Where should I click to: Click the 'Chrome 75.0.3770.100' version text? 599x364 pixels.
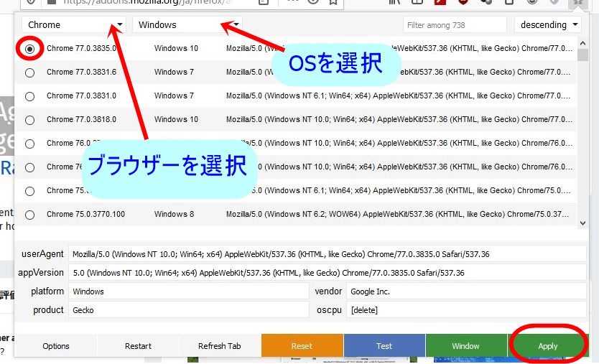pos(85,214)
